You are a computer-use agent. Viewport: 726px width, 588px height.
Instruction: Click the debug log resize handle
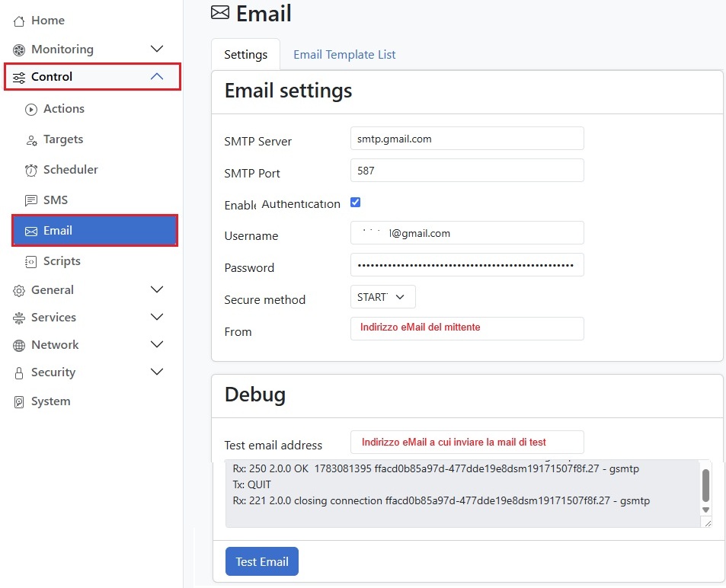click(708, 523)
